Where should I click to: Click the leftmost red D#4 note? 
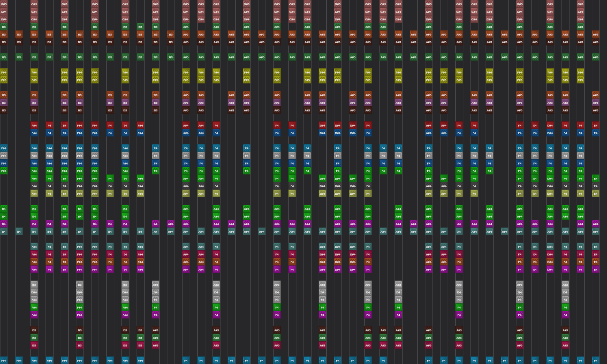click(x=322, y=125)
